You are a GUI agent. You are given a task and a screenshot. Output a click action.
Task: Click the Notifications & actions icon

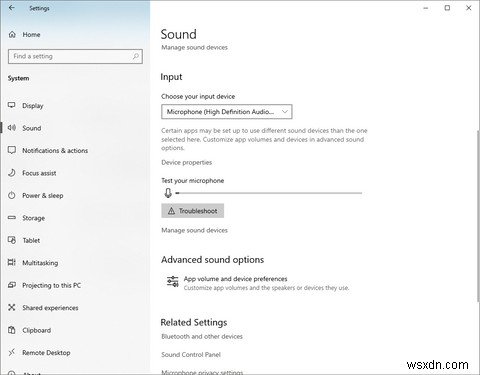coord(12,150)
